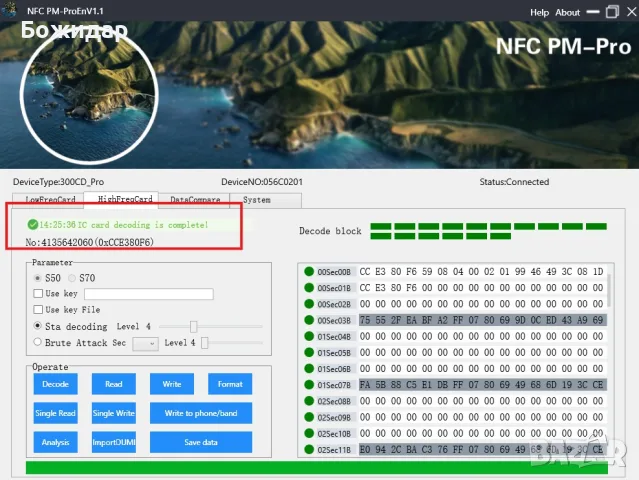
Task: Click green status dot for 02Sec09B
Action: (309, 417)
